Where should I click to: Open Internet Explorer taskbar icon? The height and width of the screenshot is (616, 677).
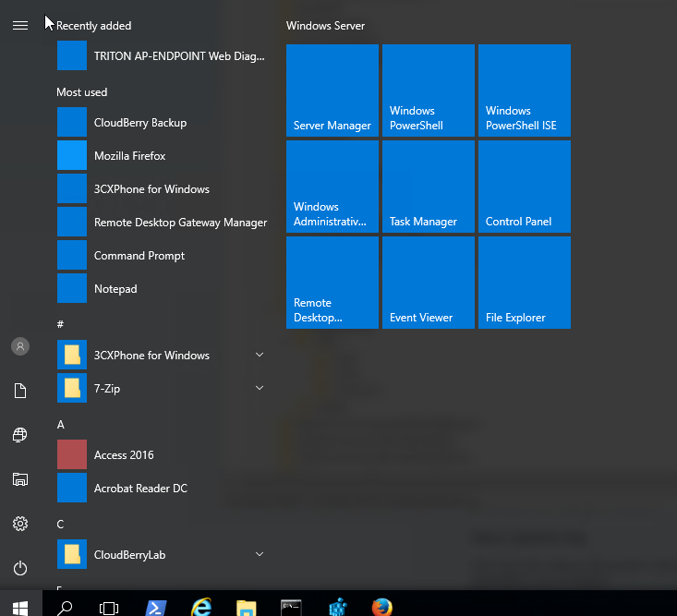tap(201, 607)
